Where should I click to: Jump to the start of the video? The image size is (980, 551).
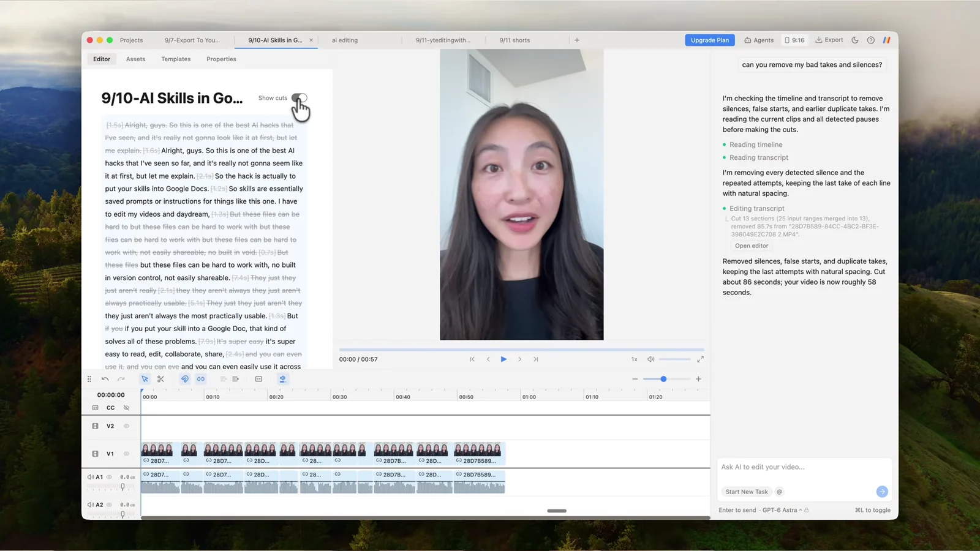472,359
